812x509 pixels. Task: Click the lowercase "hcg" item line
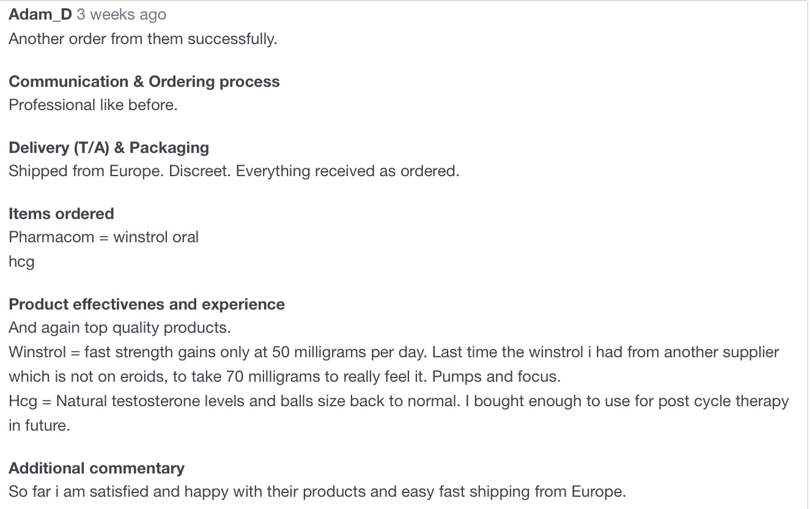point(21,262)
